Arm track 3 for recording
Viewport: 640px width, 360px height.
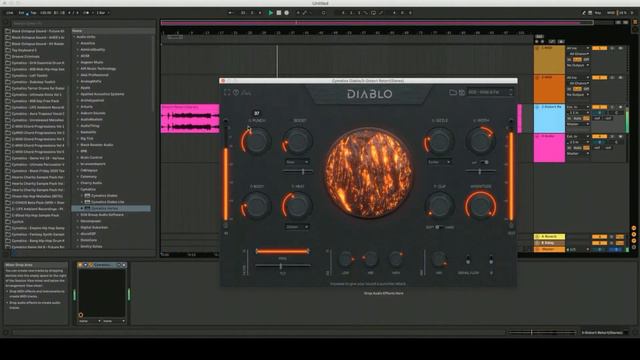pyautogui.click(x=620, y=107)
